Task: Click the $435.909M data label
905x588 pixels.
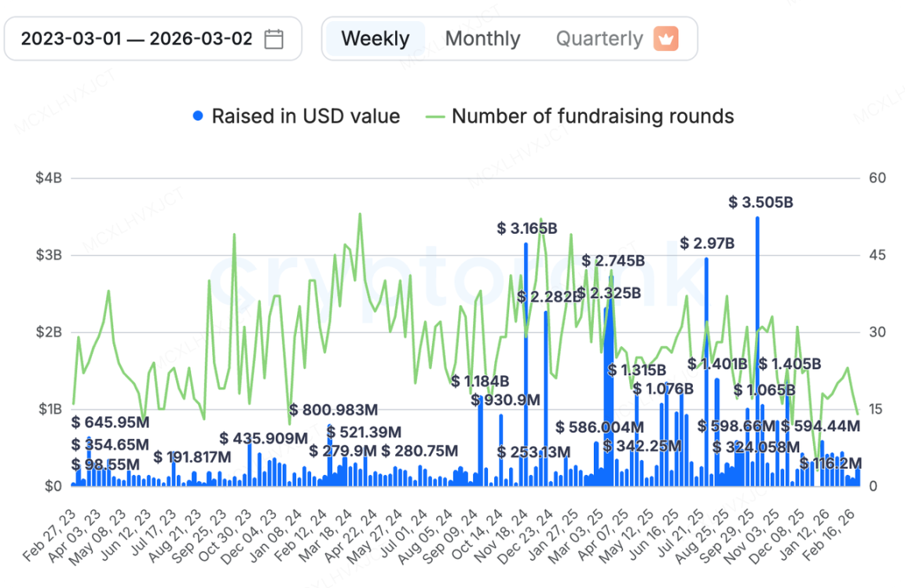Action: click(x=263, y=438)
